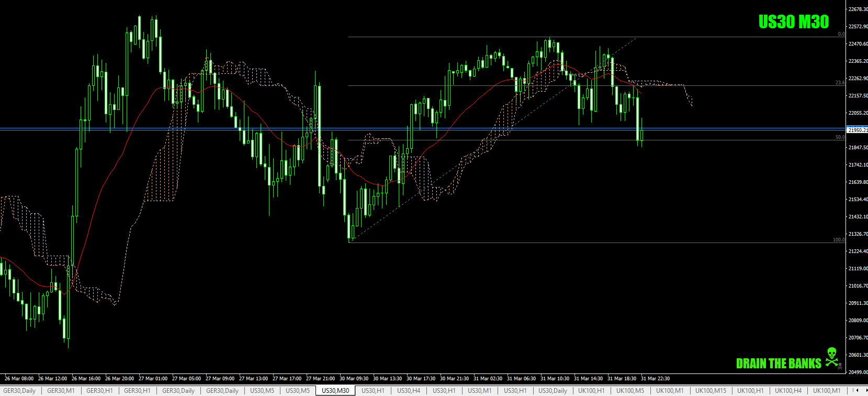Click the current price label 21950.21
This screenshot has height=396, width=868.
[x=858, y=130]
